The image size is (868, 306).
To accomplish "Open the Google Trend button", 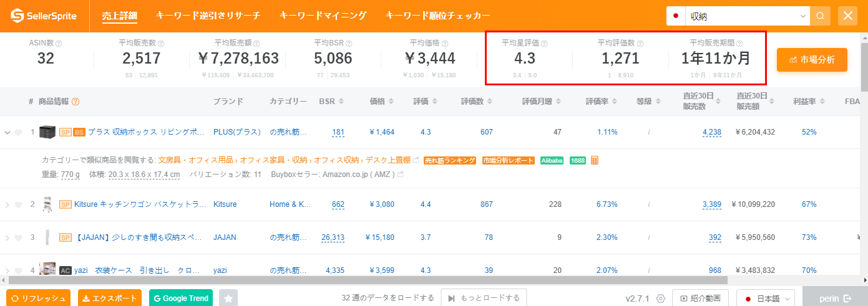I will (181, 299).
